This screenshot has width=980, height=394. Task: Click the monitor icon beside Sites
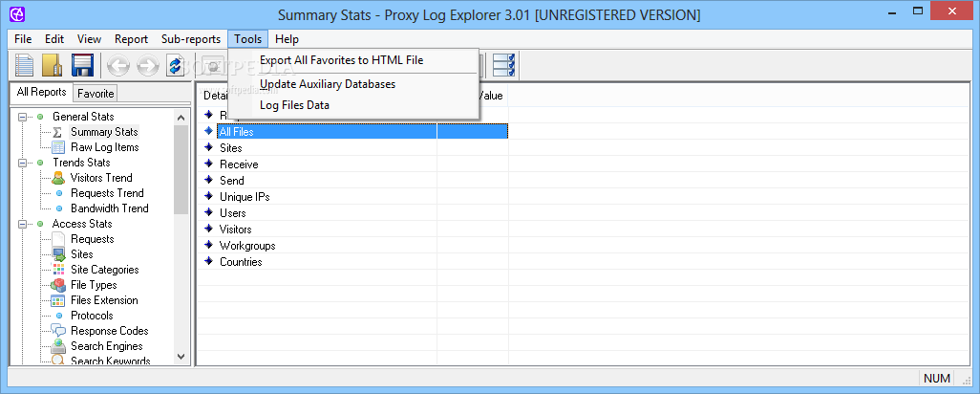(58, 254)
